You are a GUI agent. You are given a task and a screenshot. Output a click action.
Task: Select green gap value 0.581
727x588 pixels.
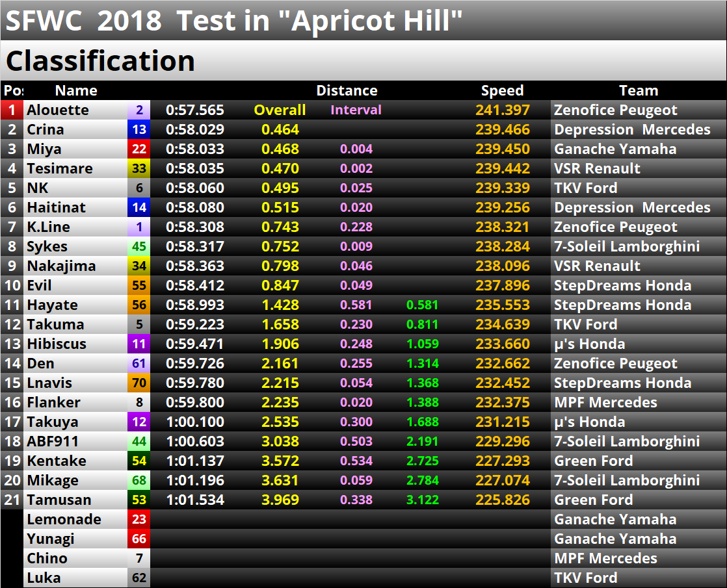[x=422, y=305]
